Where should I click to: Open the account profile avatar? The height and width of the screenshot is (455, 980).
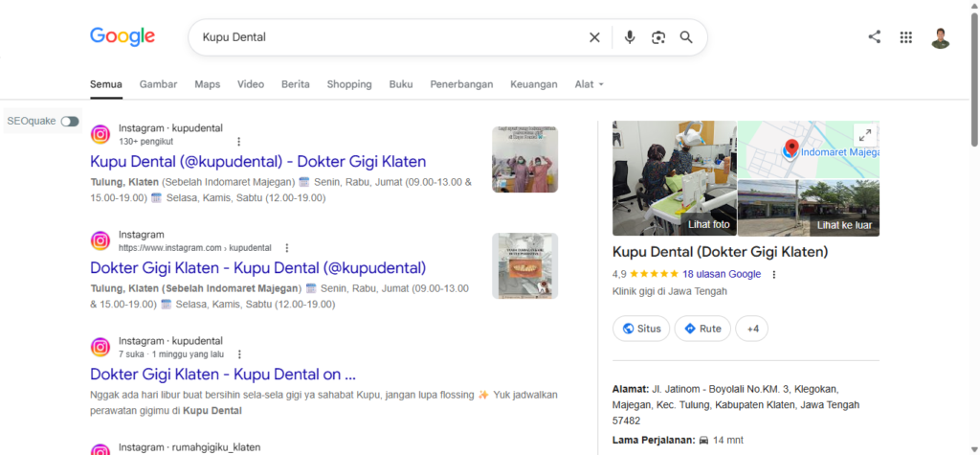940,37
